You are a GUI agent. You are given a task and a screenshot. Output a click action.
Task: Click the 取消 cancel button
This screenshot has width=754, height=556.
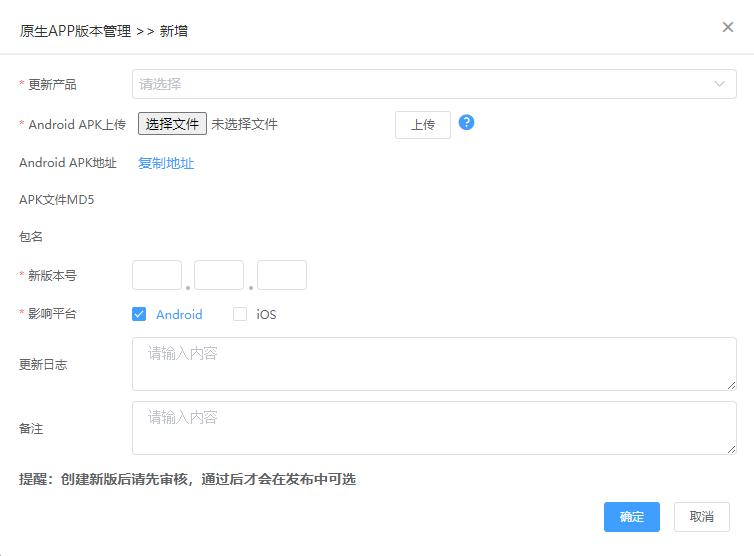(702, 517)
